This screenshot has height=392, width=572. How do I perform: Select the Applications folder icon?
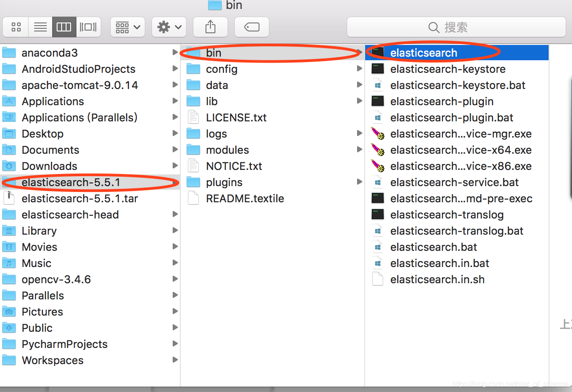[x=9, y=102]
